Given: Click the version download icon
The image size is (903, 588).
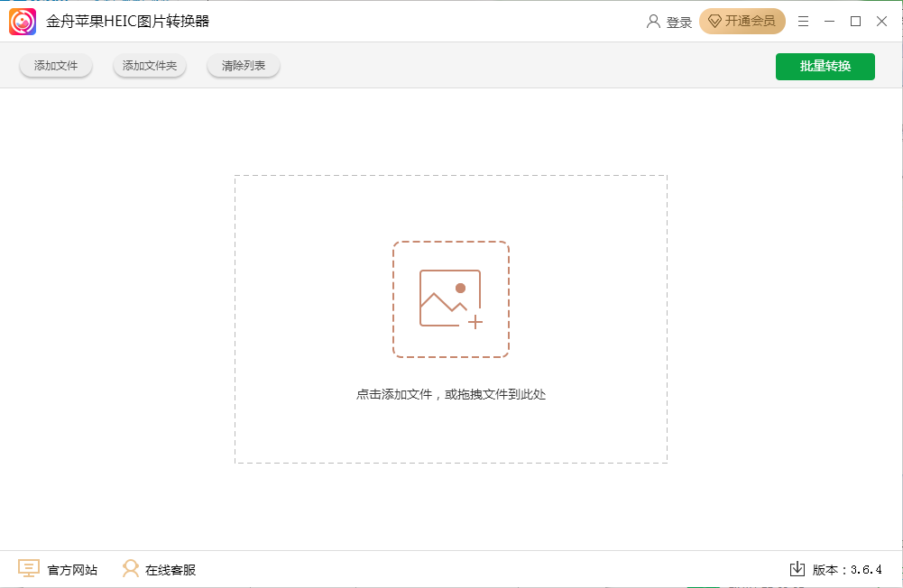Looking at the screenshot, I should point(797,569).
